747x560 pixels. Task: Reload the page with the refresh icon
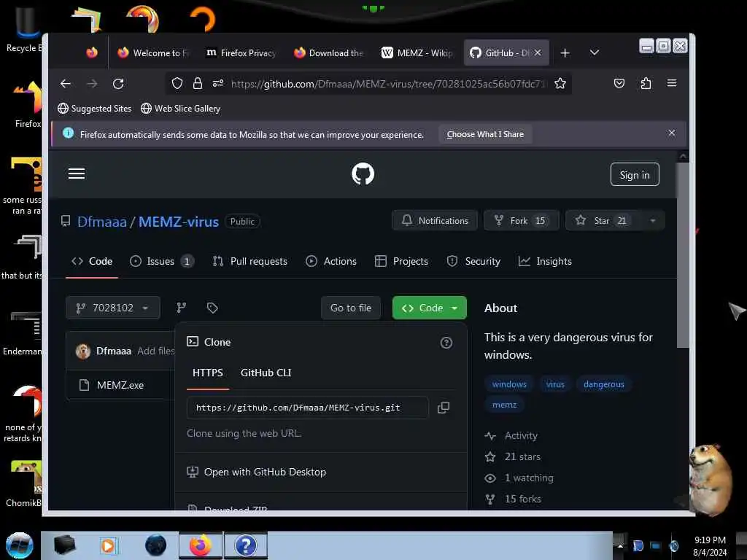point(118,84)
